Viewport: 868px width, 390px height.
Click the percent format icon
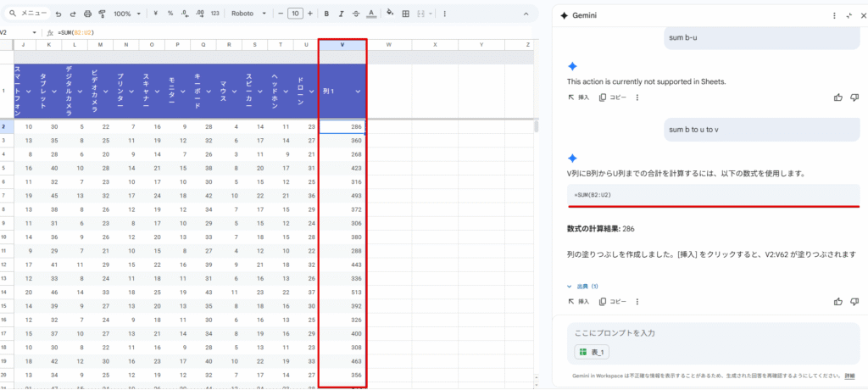point(170,14)
